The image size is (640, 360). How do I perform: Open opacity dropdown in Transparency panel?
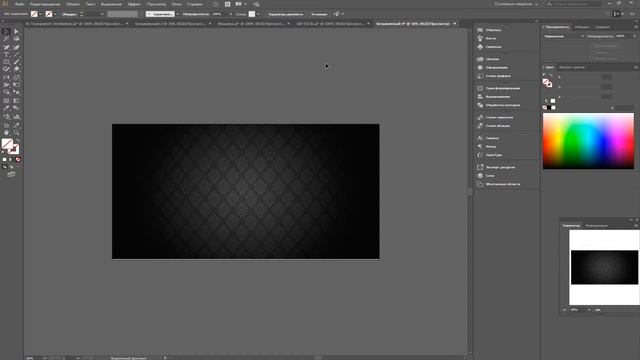pos(634,36)
